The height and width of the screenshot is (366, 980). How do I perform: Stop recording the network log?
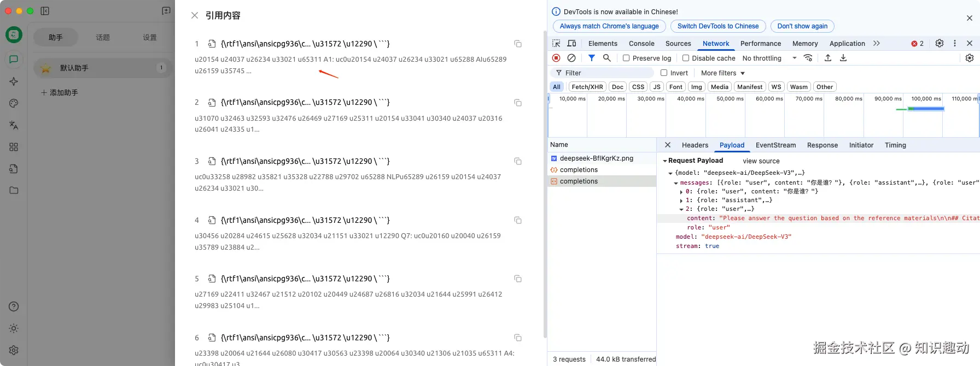coord(556,58)
